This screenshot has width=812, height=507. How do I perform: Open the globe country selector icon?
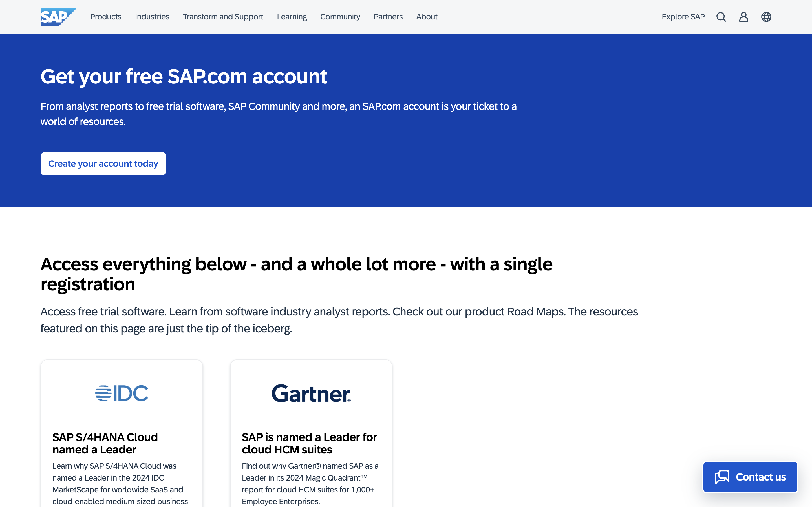tap(766, 17)
